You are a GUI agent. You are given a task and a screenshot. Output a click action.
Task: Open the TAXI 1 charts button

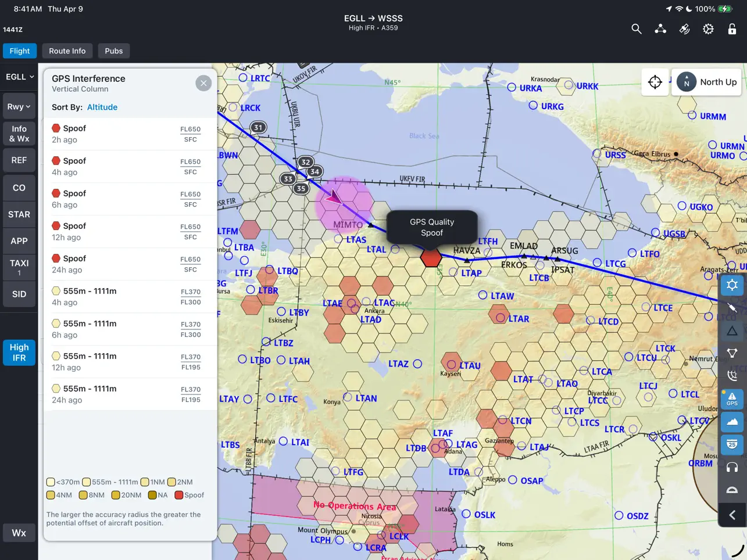[x=19, y=267]
